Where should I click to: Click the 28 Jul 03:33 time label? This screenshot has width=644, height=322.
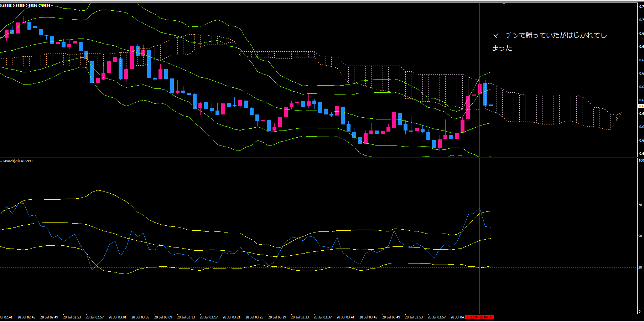tap(300, 317)
